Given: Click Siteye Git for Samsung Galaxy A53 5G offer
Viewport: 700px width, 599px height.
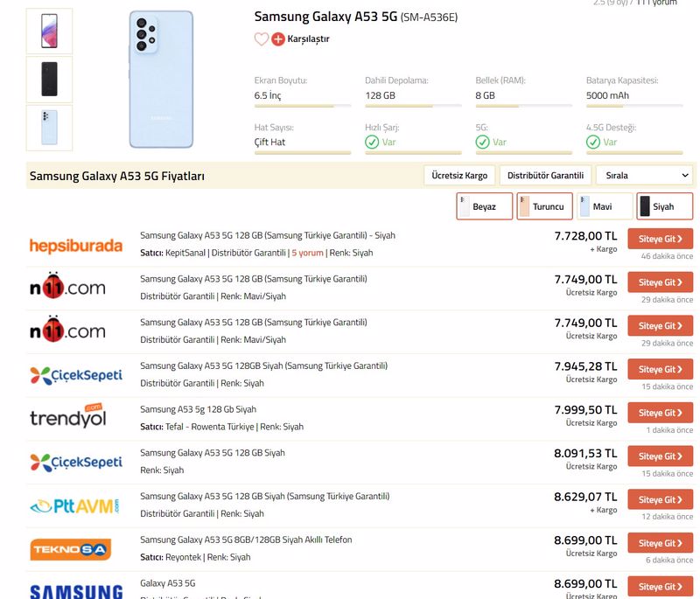Looking at the screenshot, I should point(661,587).
